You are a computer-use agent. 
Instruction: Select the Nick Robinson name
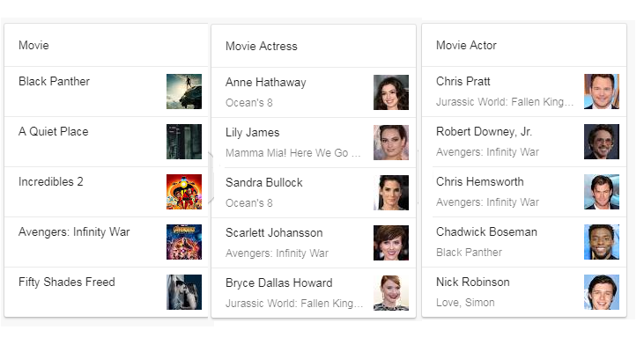point(473,282)
